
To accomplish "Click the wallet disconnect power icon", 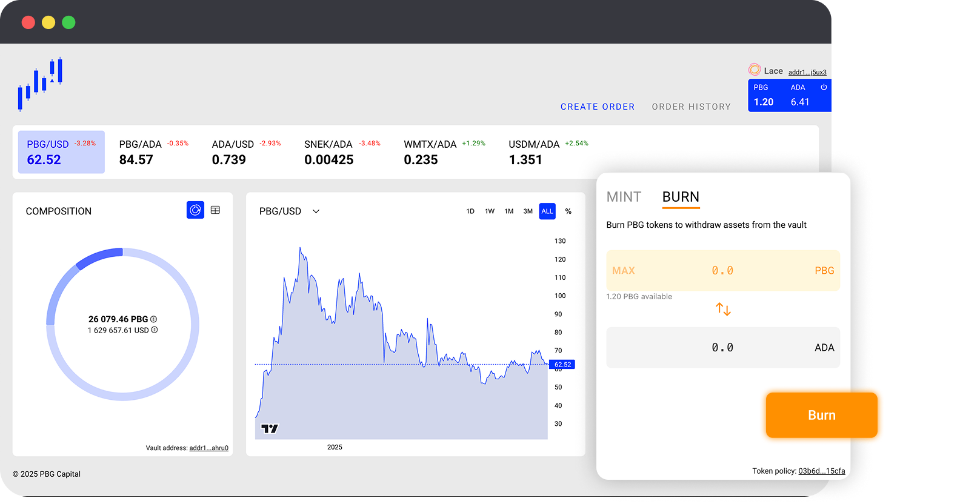I will pos(824,87).
